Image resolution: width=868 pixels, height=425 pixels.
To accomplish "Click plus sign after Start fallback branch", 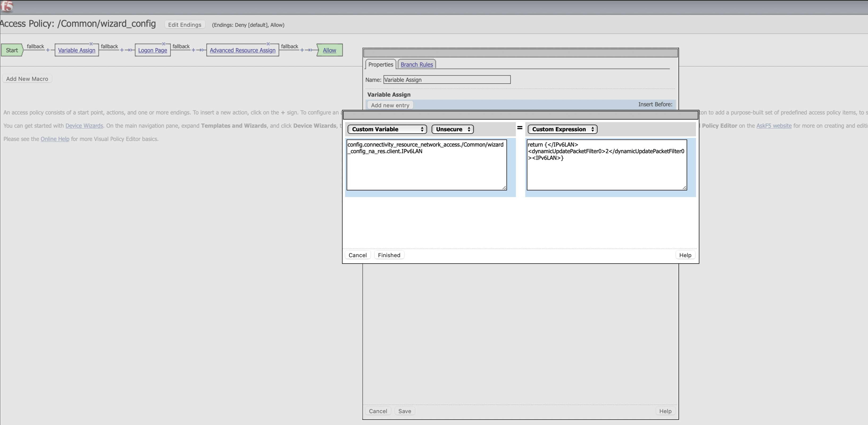I will [x=48, y=50].
